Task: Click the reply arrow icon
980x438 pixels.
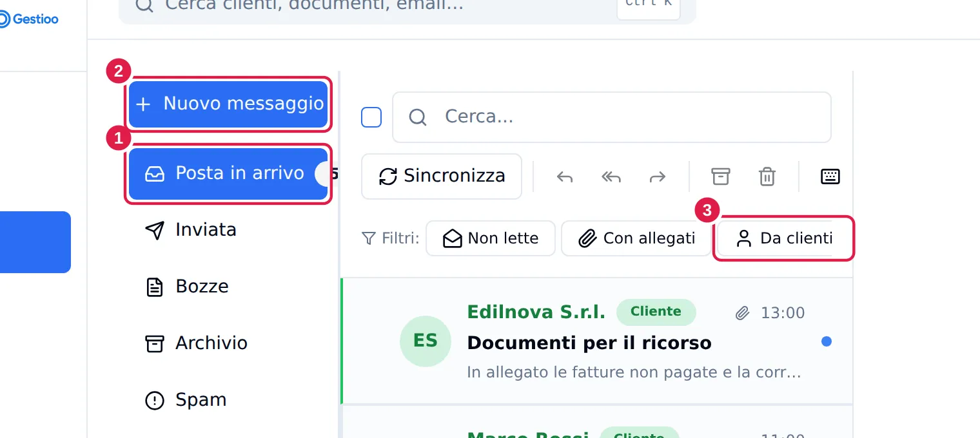Action: (565, 176)
